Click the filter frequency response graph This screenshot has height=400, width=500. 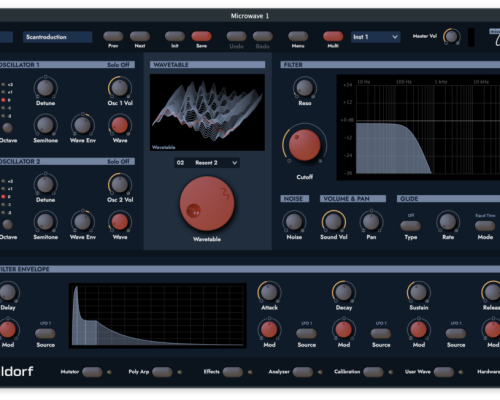pyautogui.click(x=418, y=127)
